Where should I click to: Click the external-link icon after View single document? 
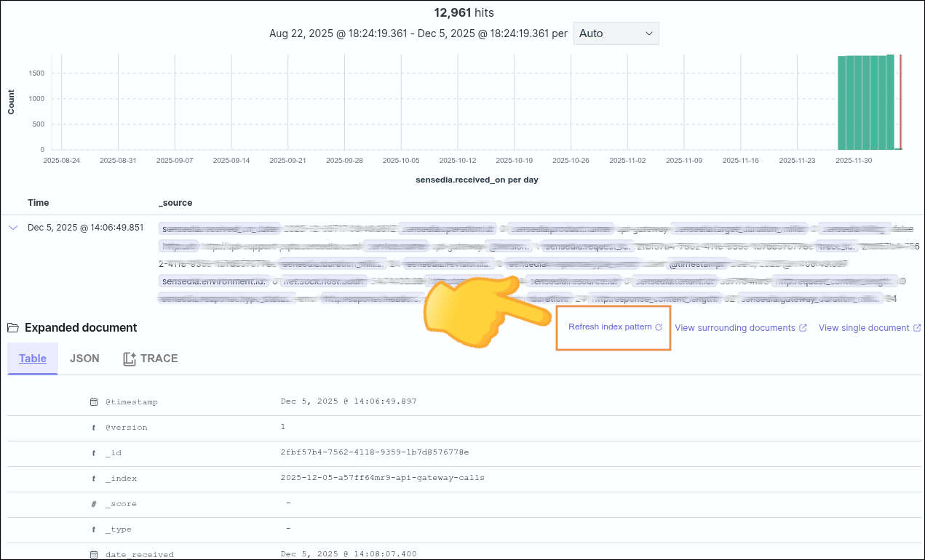pos(916,327)
